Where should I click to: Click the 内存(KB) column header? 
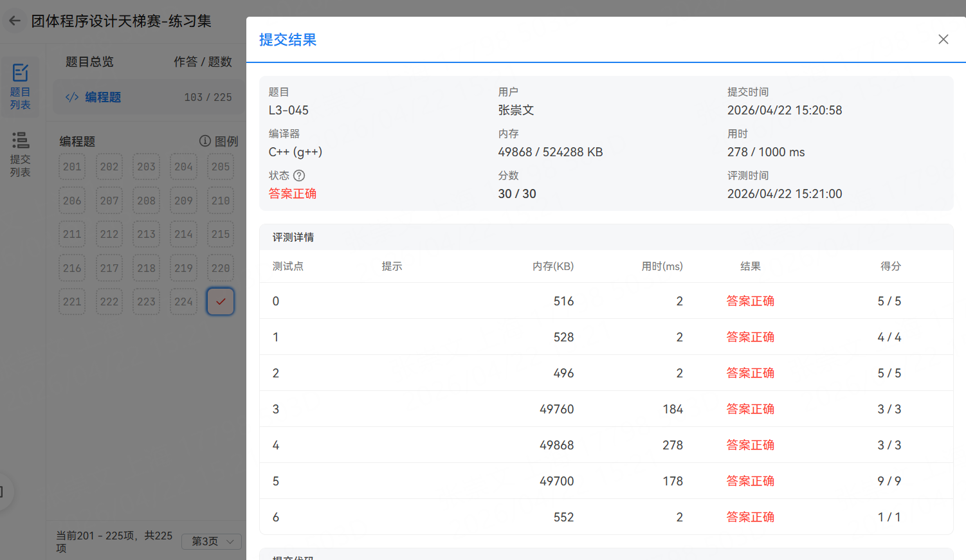point(552,266)
